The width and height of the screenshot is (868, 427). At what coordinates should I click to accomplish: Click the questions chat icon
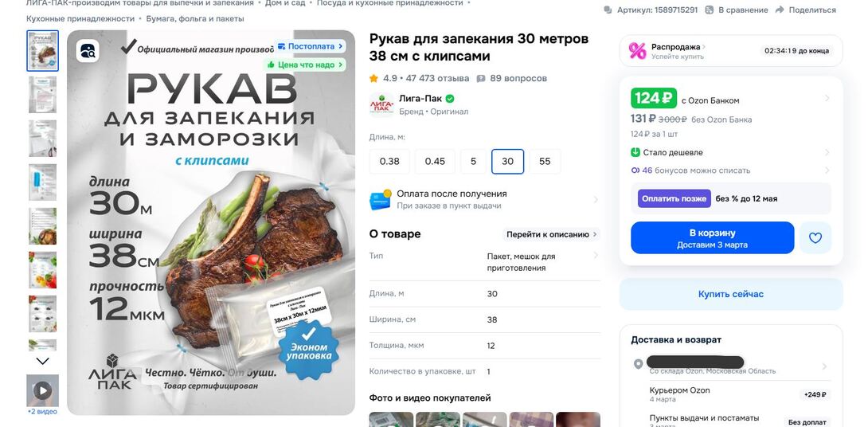pyautogui.click(x=481, y=79)
